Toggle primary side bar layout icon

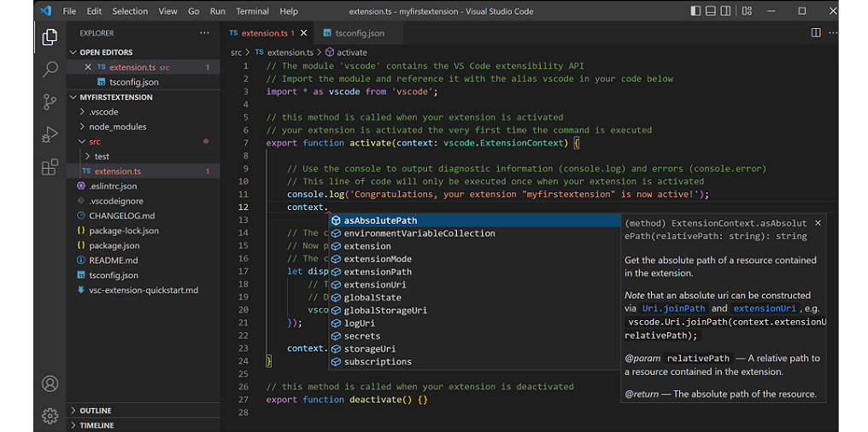[695, 11]
